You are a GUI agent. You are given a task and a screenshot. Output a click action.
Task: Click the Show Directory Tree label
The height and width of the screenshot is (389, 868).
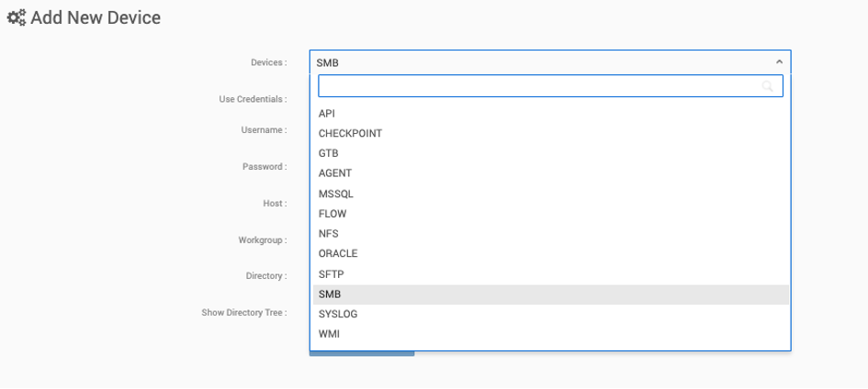244,313
